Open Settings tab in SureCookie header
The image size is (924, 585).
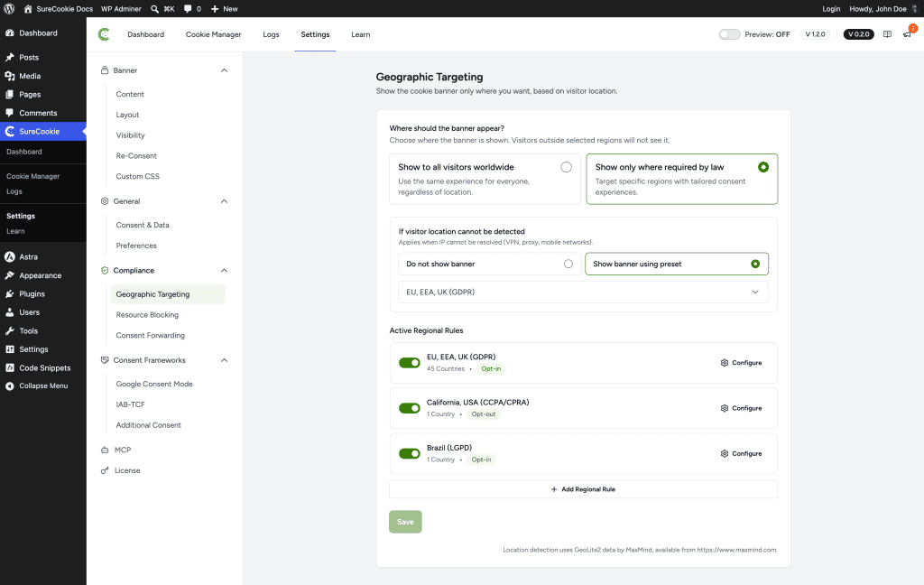coord(315,34)
